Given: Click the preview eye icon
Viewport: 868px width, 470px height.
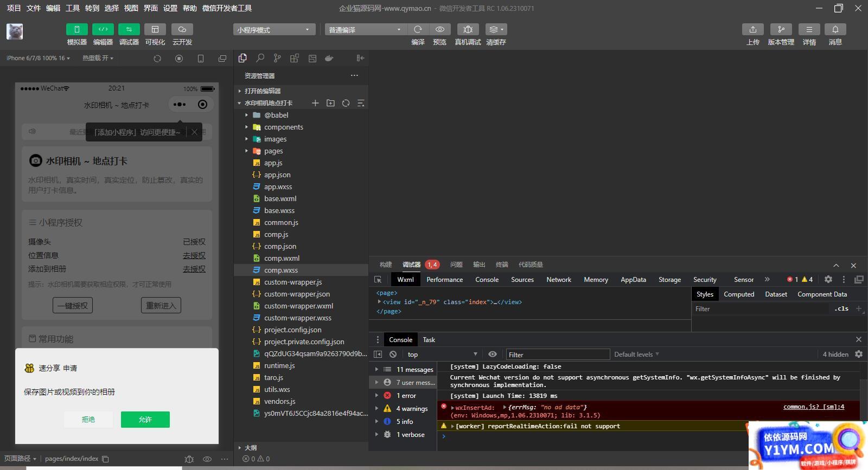Looking at the screenshot, I should [440, 29].
